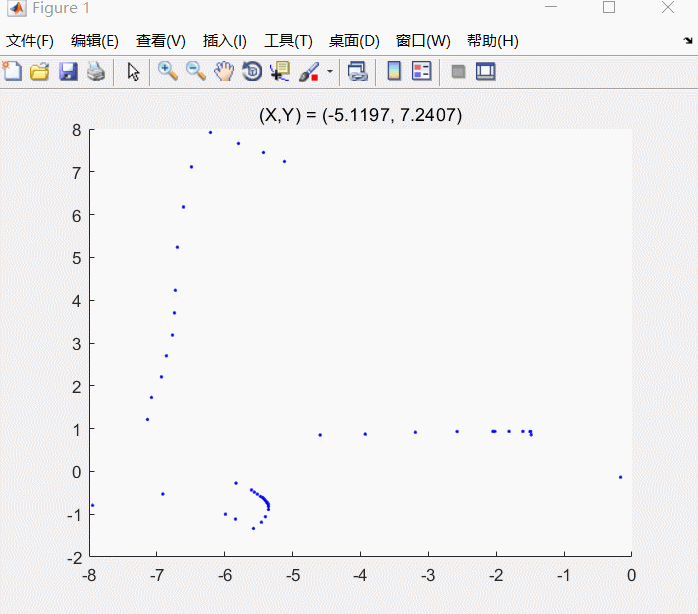Viewport: 698px width, 614px height.
Task: Minimize the Figure 1 window
Action: tap(551, 7)
